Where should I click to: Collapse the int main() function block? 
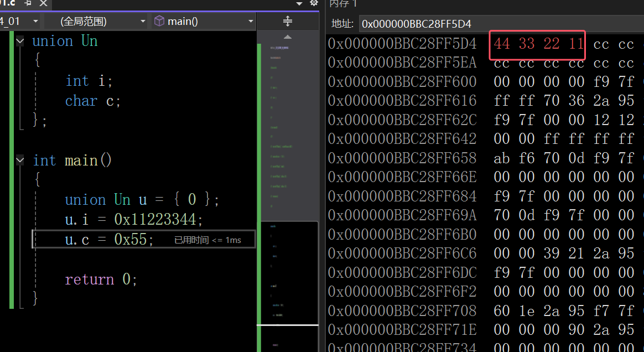pos(20,160)
